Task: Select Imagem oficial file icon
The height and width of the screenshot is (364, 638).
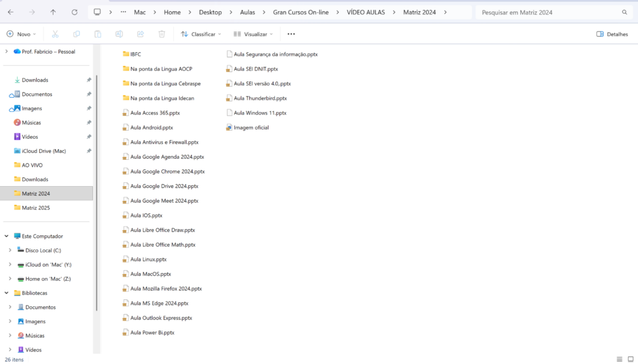Action: 229,128
